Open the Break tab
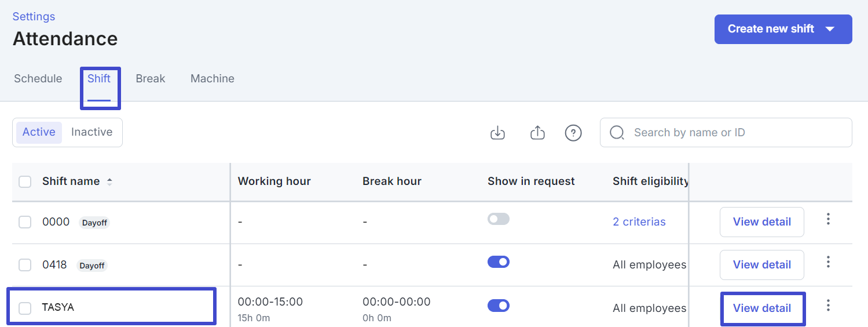 (x=151, y=79)
